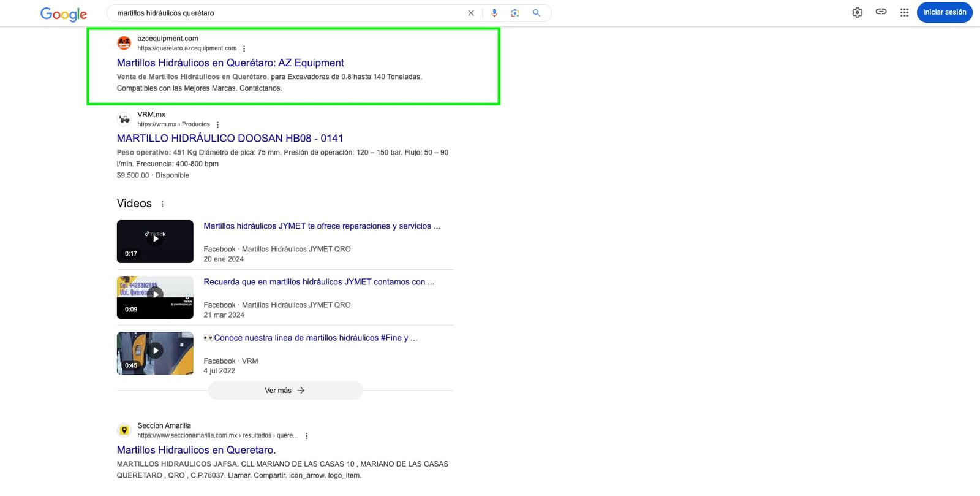This screenshot has width=980, height=496.
Task: Start voice search with the microphone icon
Action: click(494, 13)
